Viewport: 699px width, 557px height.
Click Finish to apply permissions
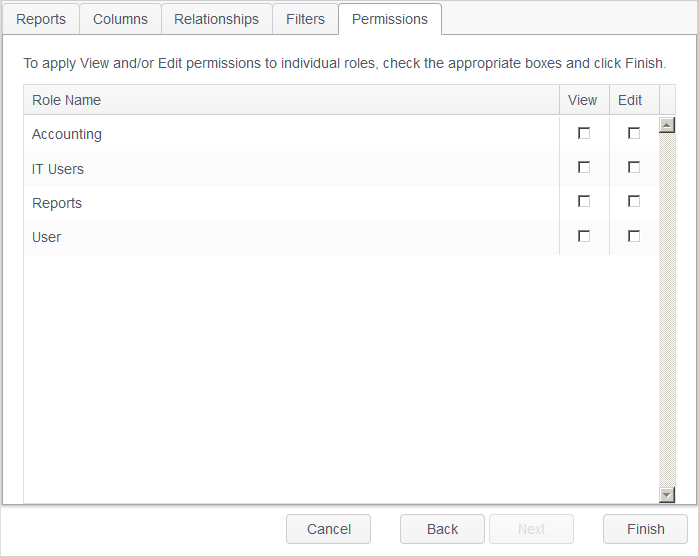pos(645,529)
